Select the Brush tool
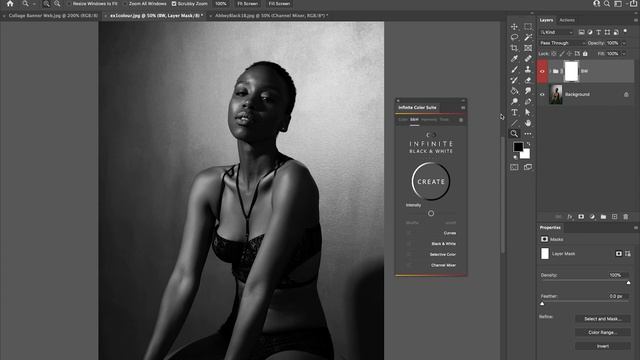The height and width of the screenshot is (360, 640). pos(514,69)
